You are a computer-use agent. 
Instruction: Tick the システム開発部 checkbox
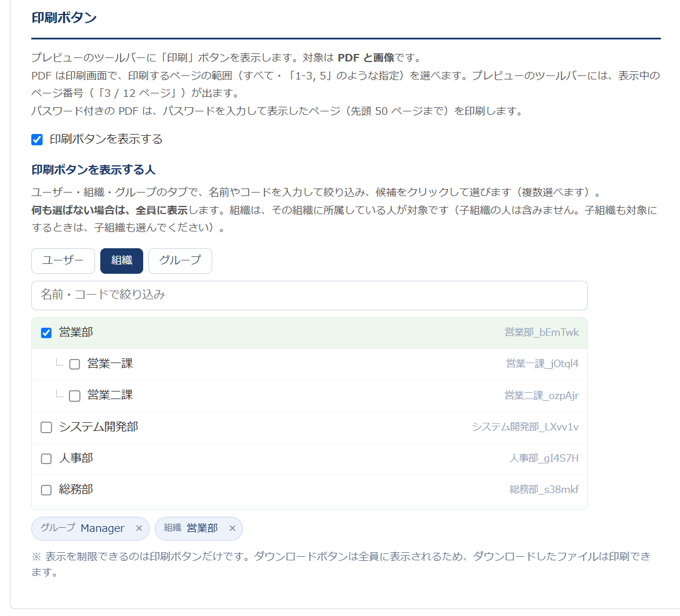[46, 427]
